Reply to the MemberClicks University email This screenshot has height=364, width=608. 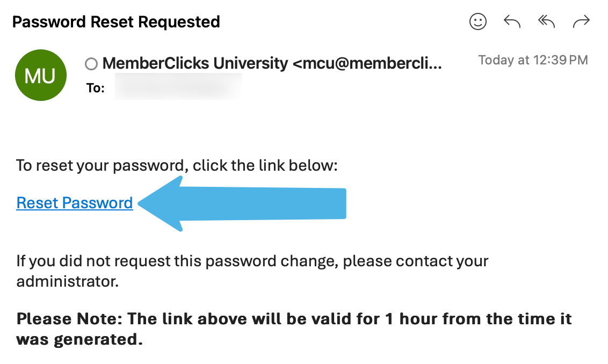click(x=512, y=21)
